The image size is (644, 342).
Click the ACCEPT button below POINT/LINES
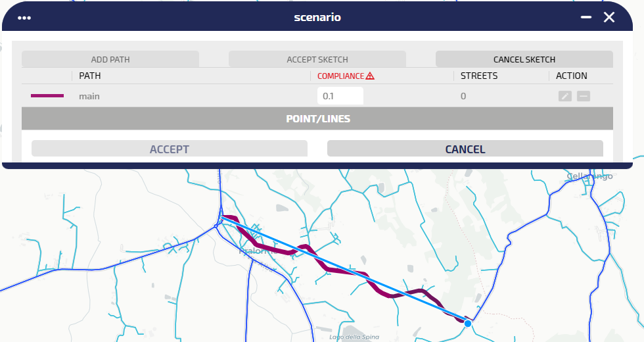[x=170, y=149]
